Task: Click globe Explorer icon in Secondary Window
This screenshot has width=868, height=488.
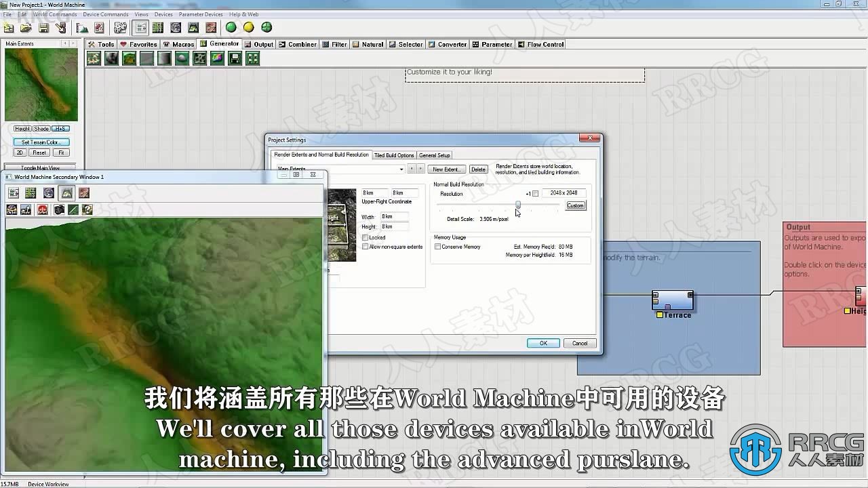Action: [x=49, y=193]
